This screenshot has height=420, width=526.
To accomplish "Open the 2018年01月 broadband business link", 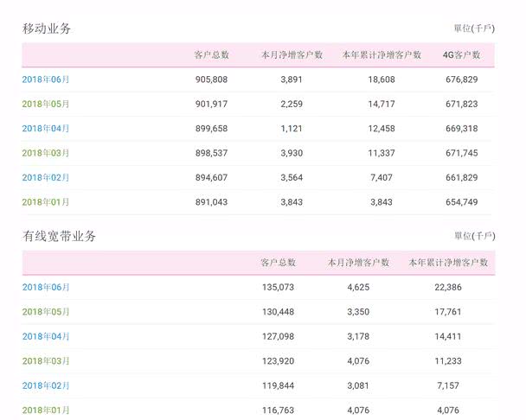I will click(x=46, y=410).
